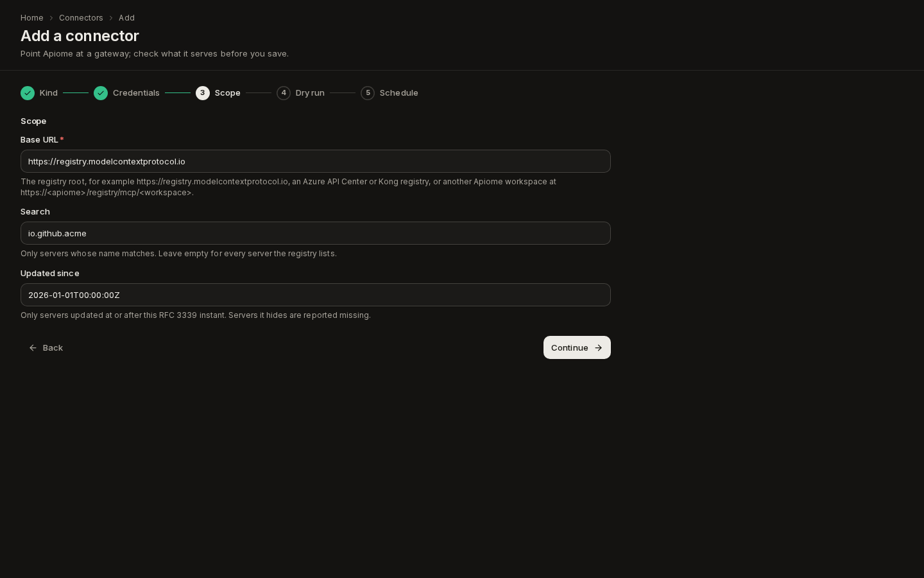Click the Search field label
Screen dimensions: 924x578
coord(35,211)
